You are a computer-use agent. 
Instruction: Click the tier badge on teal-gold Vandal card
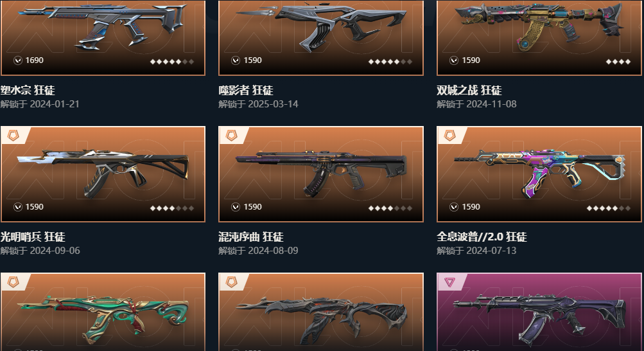pos(13,282)
